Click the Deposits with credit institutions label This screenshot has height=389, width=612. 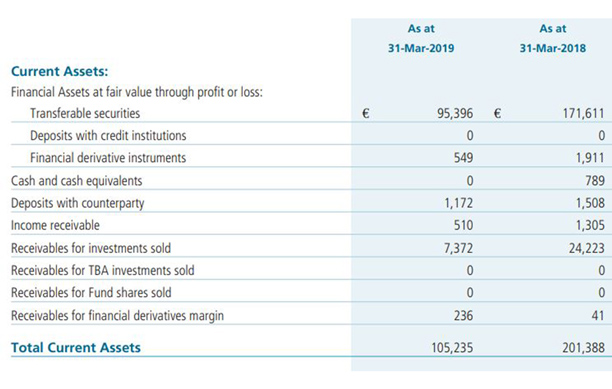click(x=108, y=135)
